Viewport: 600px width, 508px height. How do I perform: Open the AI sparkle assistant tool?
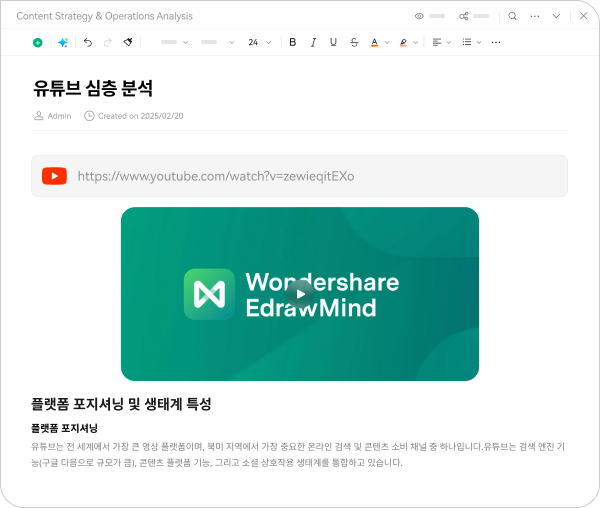pyautogui.click(x=63, y=42)
